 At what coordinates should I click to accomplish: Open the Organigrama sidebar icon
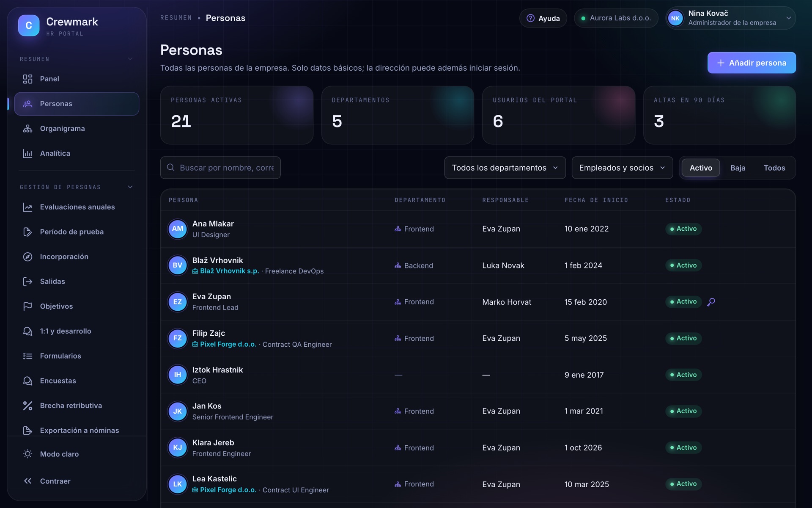27,129
